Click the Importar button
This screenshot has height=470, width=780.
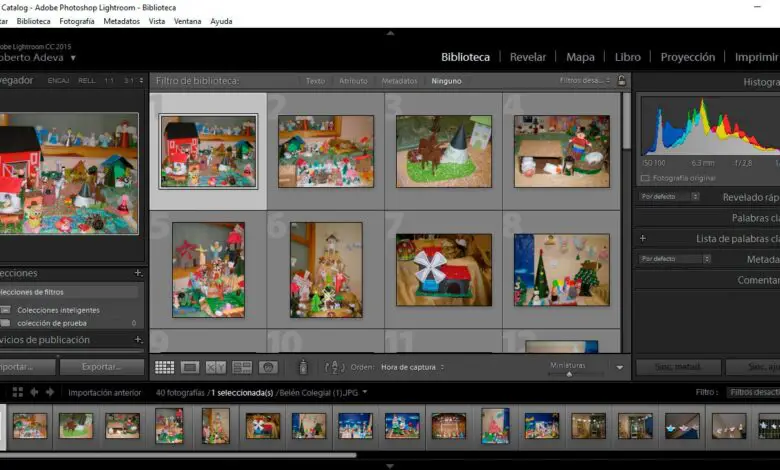[x=27, y=367]
